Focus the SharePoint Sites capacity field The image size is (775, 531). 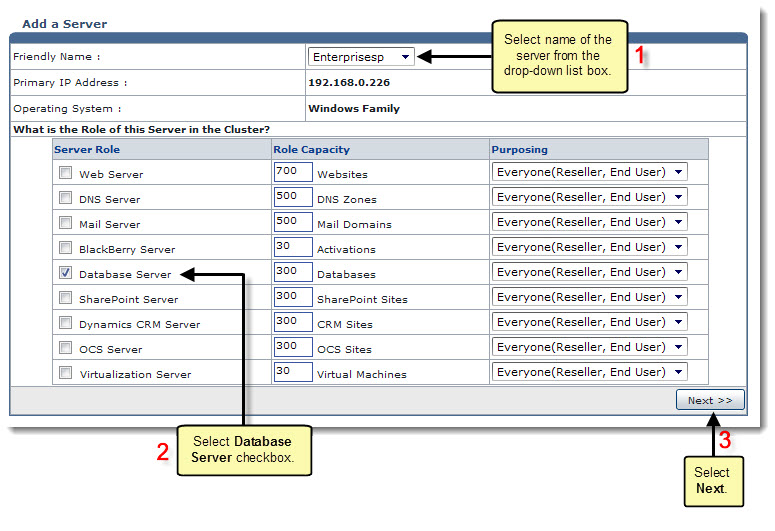coord(293,297)
